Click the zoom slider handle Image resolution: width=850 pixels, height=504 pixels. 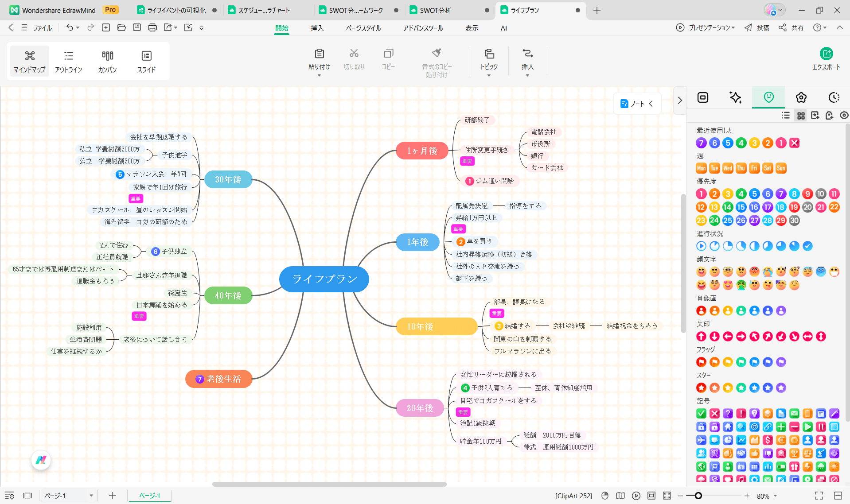point(698,496)
